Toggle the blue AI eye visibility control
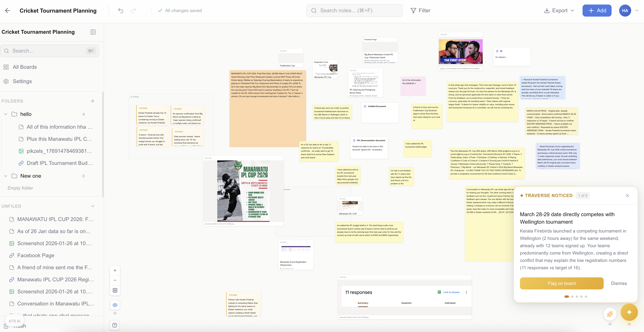This screenshot has width=644, height=332. (115, 305)
